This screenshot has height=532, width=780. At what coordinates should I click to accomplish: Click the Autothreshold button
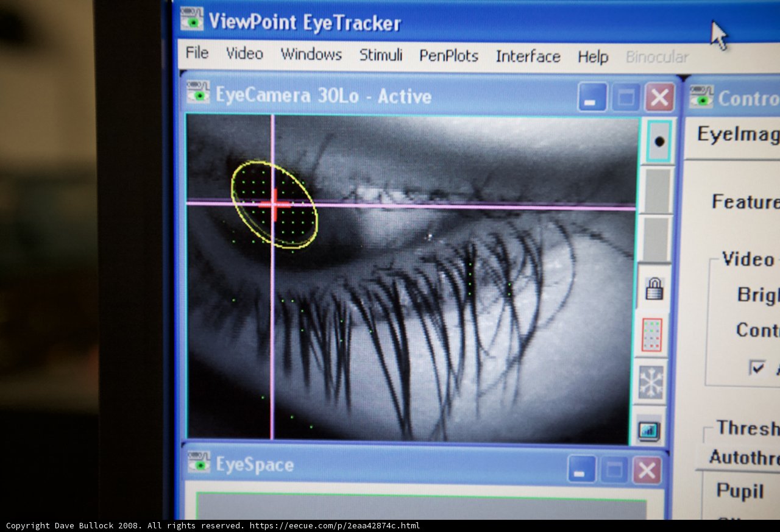coord(744,457)
